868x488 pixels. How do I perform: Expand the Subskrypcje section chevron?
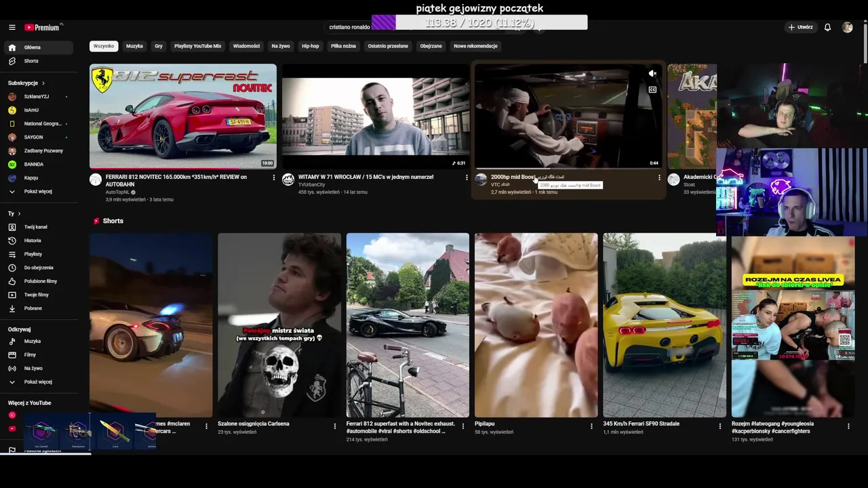(43, 83)
